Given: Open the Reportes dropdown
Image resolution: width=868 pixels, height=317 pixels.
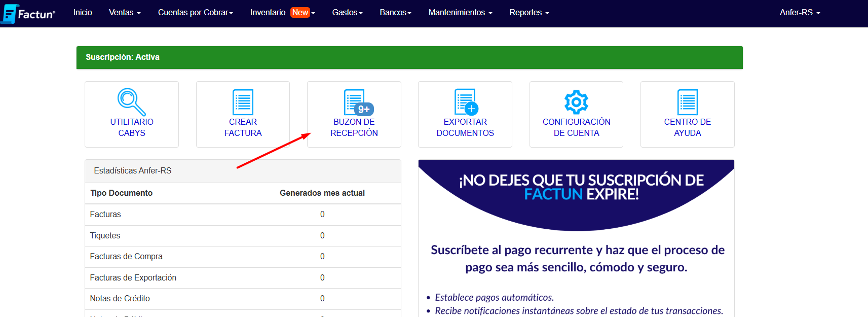Looking at the screenshot, I should point(529,12).
